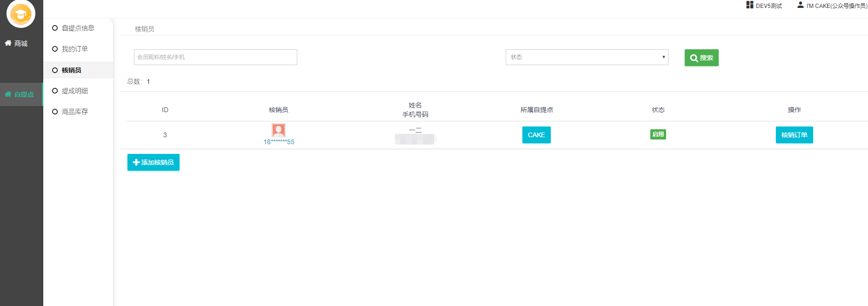Open the DEV5测试 platform switcher
This screenshot has width=868, height=306.
768,6
